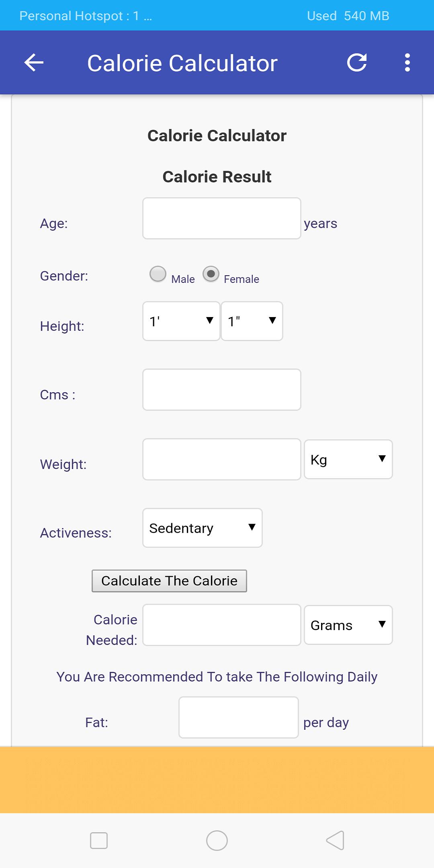The height and width of the screenshot is (868, 434).
Task: Tap the Android recent apps square
Action: (x=99, y=840)
